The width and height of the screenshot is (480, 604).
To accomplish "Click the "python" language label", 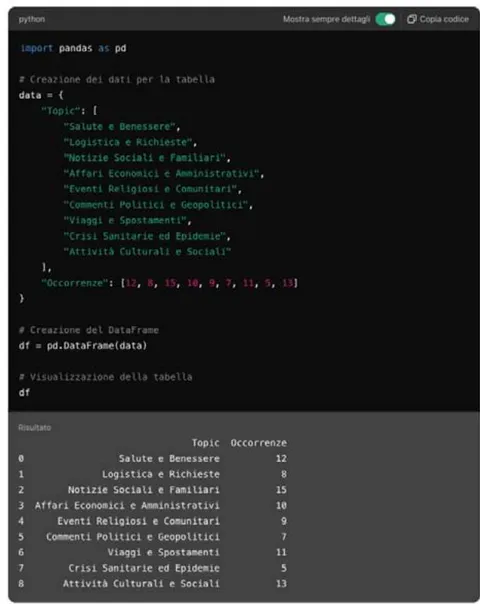I will click(x=32, y=19).
